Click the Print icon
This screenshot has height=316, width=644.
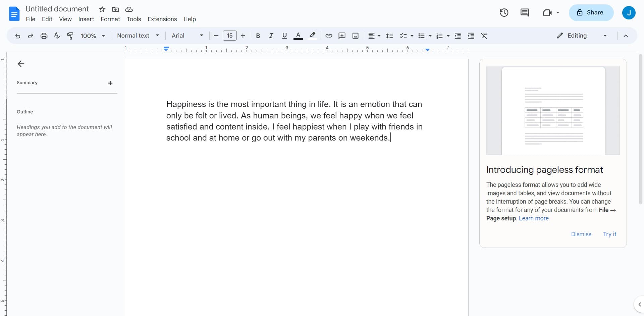coord(44,36)
